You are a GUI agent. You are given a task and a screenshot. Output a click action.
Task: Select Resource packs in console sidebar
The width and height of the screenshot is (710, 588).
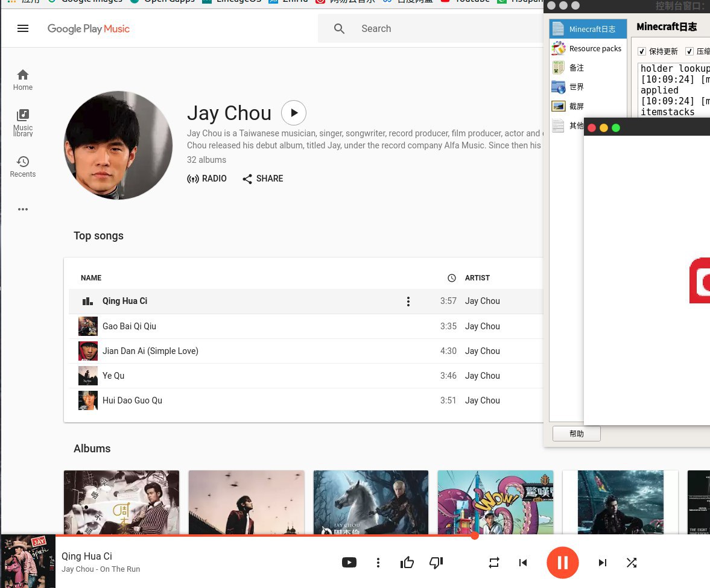click(594, 48)
